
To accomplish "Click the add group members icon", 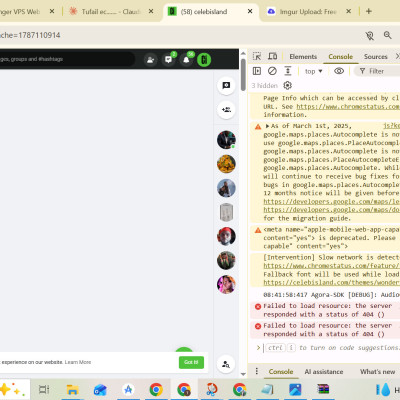I will click(226, 110).
